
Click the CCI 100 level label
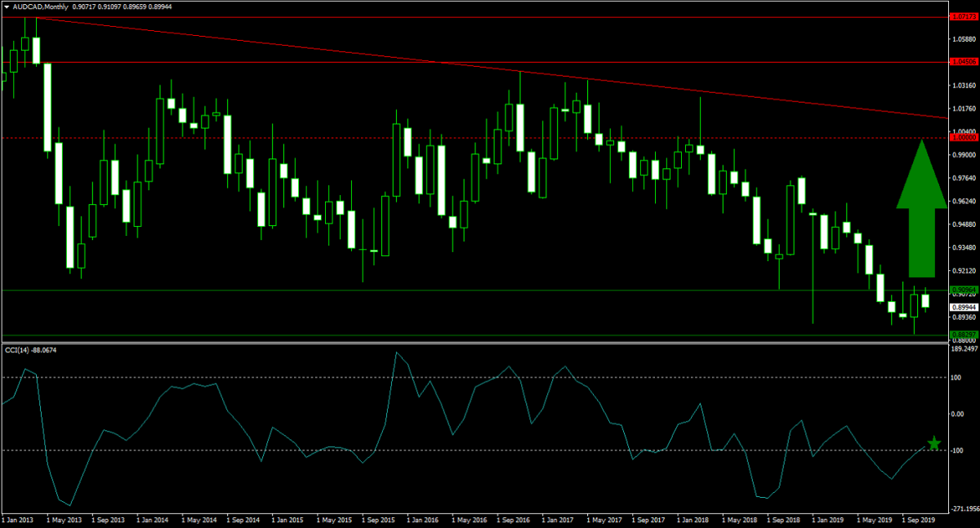coord(957,377)
